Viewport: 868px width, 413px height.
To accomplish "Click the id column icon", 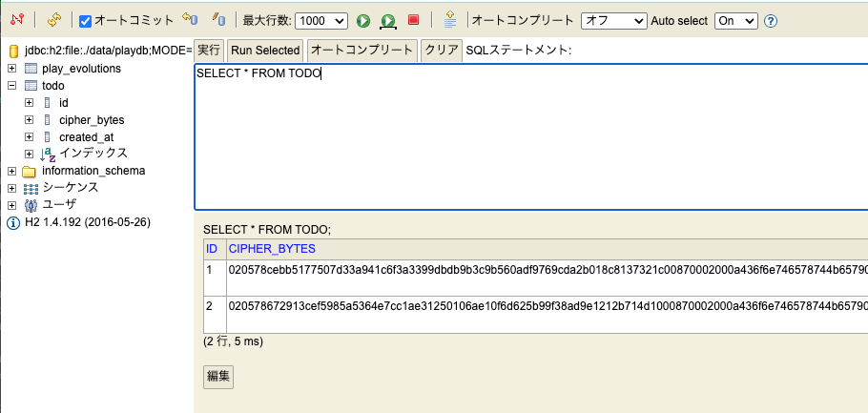I will [47, 103].
